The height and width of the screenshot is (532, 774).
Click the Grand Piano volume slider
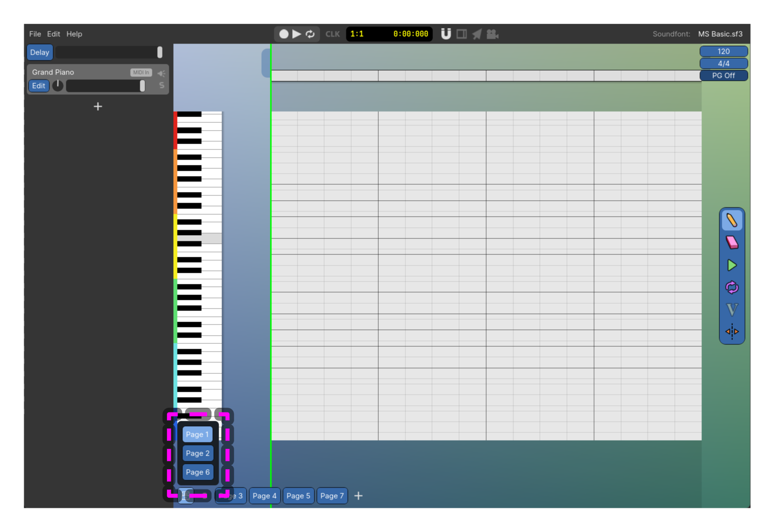pyautogui.click(x=105, y=86)
